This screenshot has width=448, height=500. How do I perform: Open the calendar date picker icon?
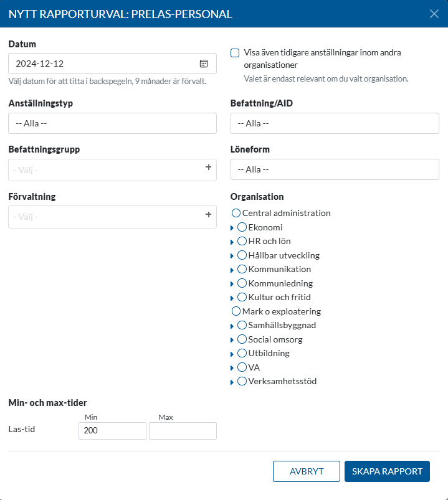tap(204, 64)
